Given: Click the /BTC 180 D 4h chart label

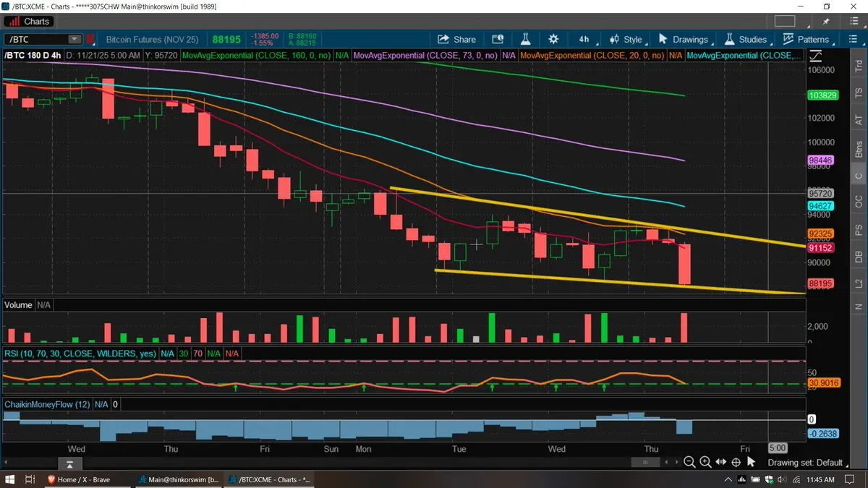Looking at the screenshot, I should [32, 55].
